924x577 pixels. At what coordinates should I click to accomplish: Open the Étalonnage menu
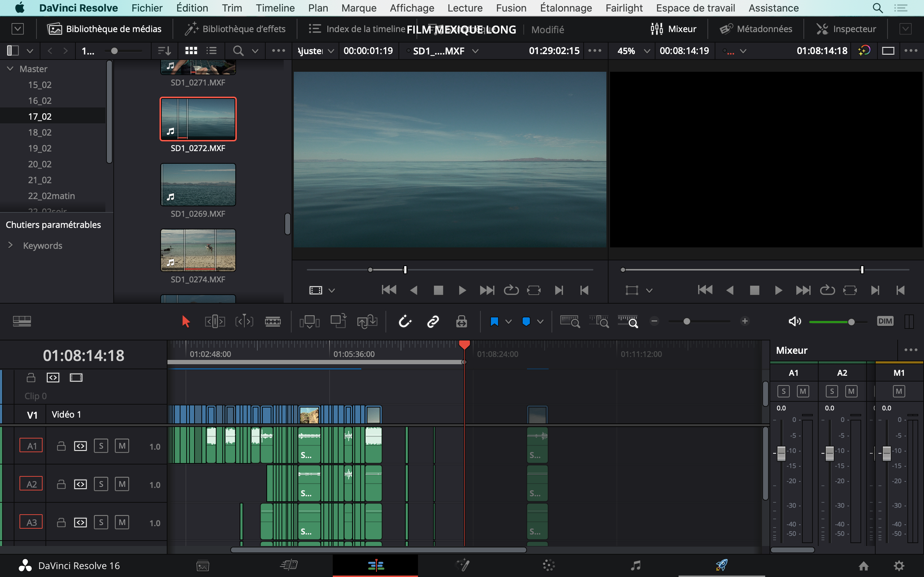tap(566, 8)
